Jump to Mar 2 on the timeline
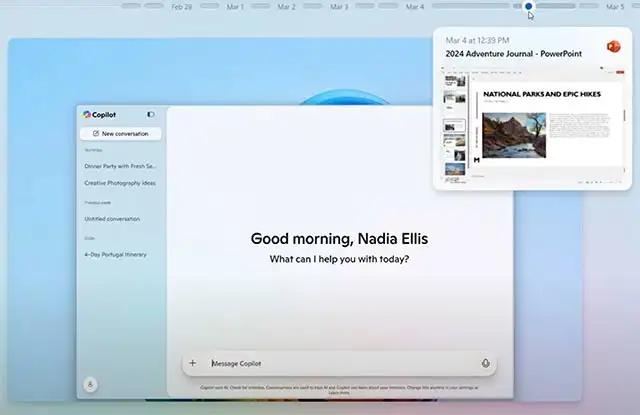This screenshot has height=415, width=640. pyautogui.click(x=287, y=7)
